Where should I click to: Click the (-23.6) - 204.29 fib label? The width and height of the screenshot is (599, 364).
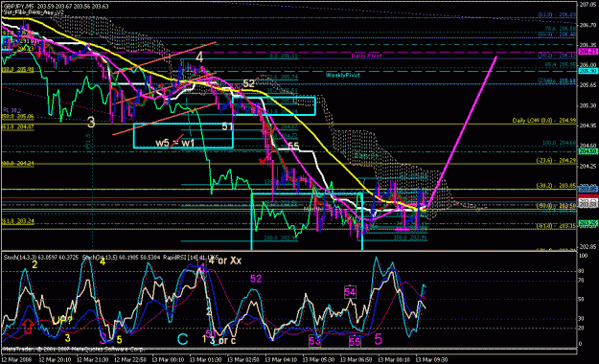[x=556, y=160]
